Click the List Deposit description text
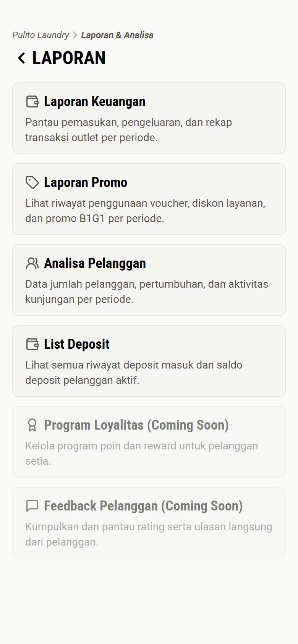This screenshot has height=644, width=298. tap(134, 372)
